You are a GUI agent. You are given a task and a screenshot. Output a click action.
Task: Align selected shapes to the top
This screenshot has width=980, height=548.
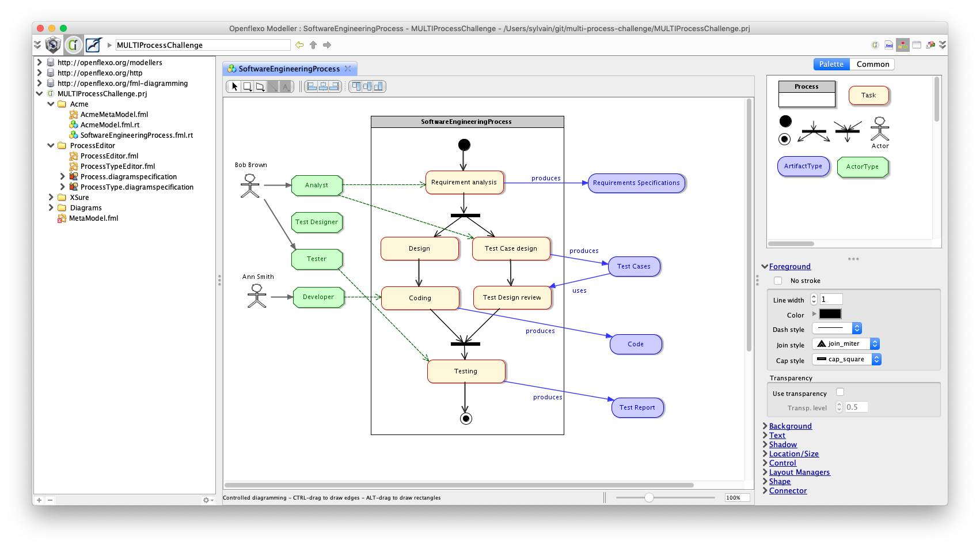(x=356, y=86)
